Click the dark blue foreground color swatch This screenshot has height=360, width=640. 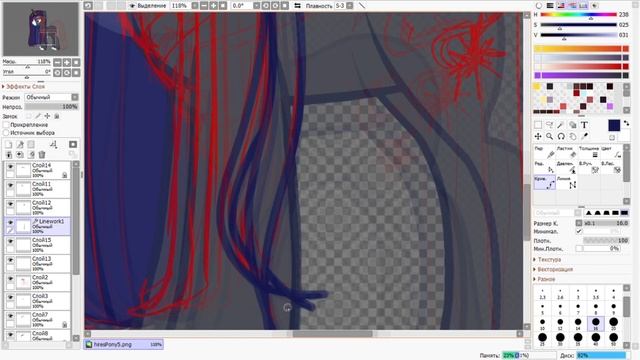[614, 125]
